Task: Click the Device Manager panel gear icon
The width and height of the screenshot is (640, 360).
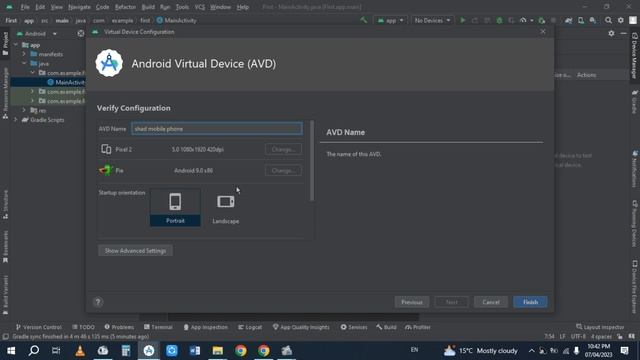Action: point(611,33)
